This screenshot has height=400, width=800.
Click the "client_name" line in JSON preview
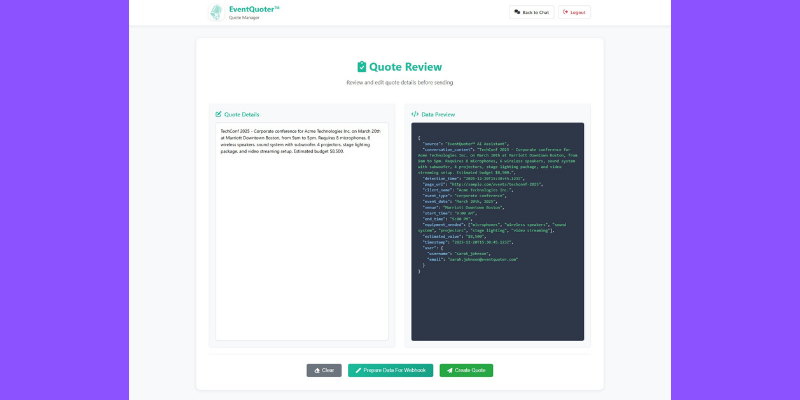[468, 190]
